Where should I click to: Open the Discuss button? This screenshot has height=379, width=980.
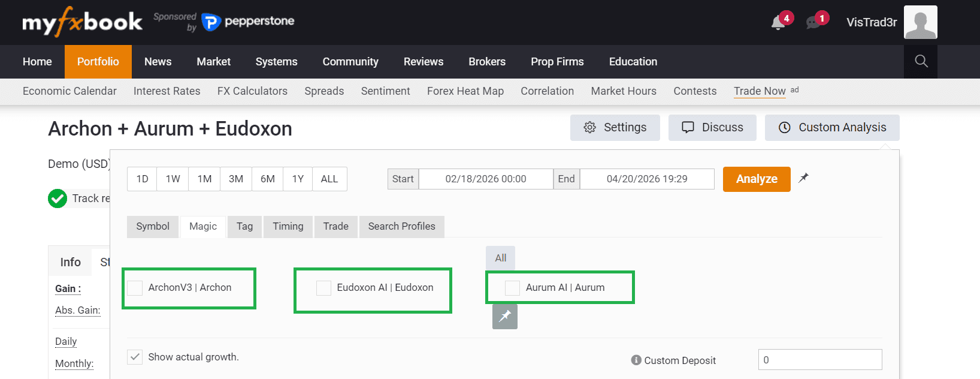point(712,128)
